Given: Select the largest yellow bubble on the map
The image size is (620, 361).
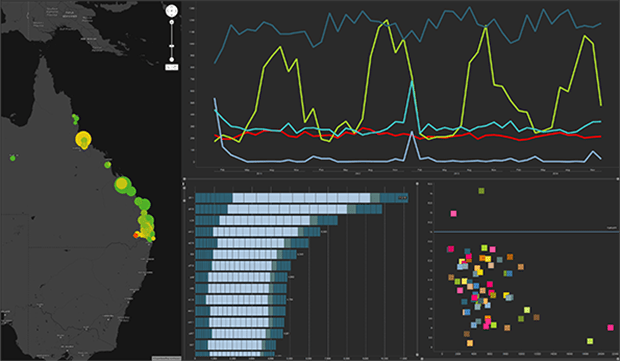Looking at the screenshot, I should coord(83,140).
